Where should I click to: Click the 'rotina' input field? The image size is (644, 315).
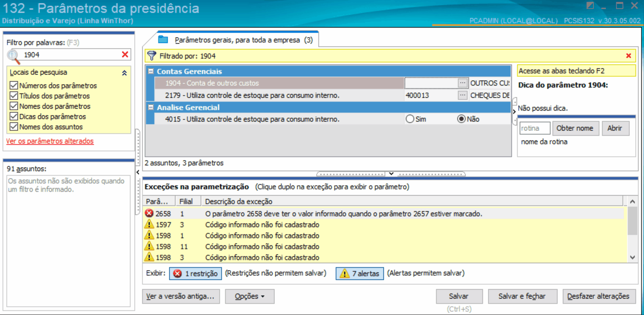pos(535,128)
